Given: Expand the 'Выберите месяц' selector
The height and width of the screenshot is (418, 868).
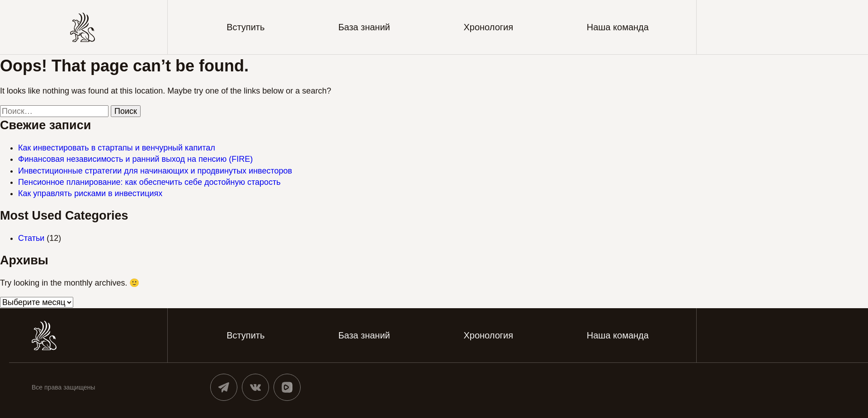Looking at the screenshot, I should pos(36,302).
